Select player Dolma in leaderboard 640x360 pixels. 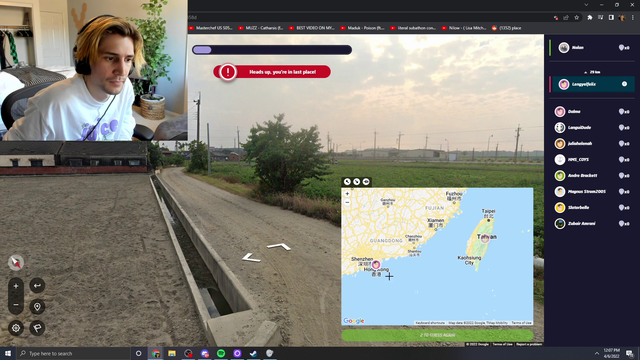pos(592,111)
